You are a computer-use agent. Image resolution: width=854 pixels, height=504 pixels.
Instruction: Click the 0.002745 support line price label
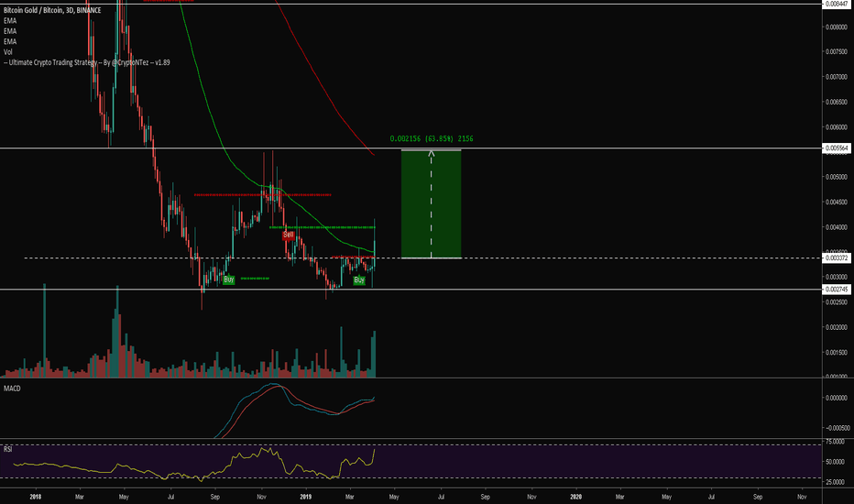[x=835, y=290]
